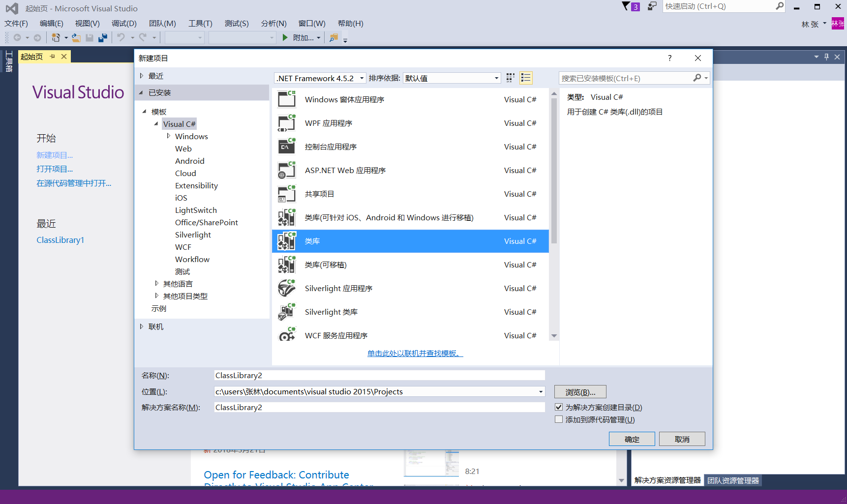This screenshot has height=504, width=847.
Task: Click the New Project toolbar icon
Action: tap(56, 38)
